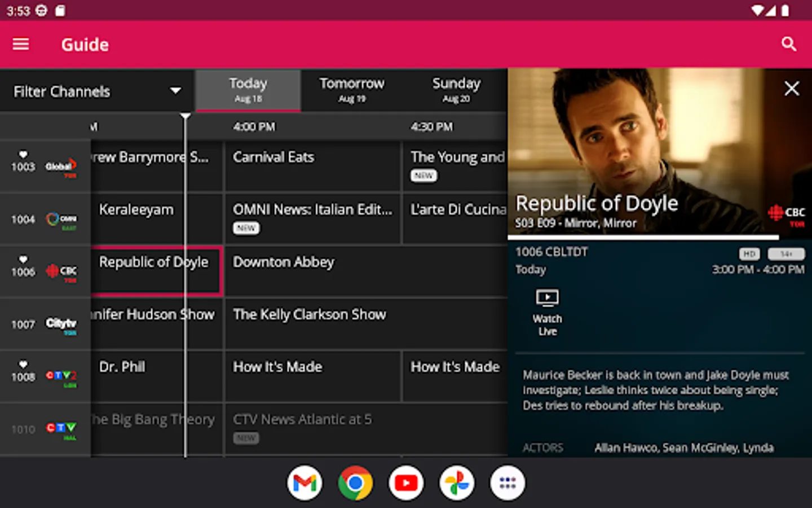Open OMNI News: Italian Edition
The image size is (812, 508).
point(313,218)
